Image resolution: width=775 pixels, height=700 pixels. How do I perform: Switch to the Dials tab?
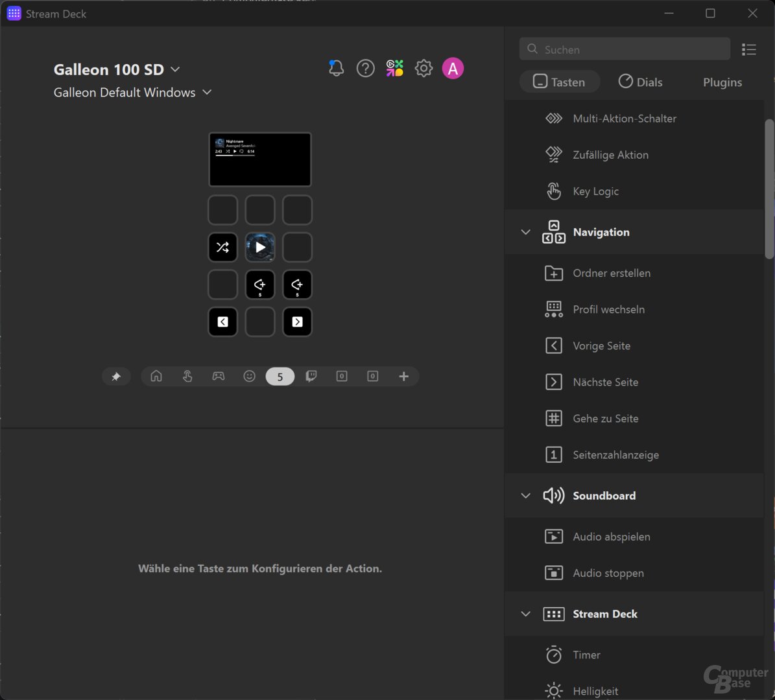click(x=641, y=82)
